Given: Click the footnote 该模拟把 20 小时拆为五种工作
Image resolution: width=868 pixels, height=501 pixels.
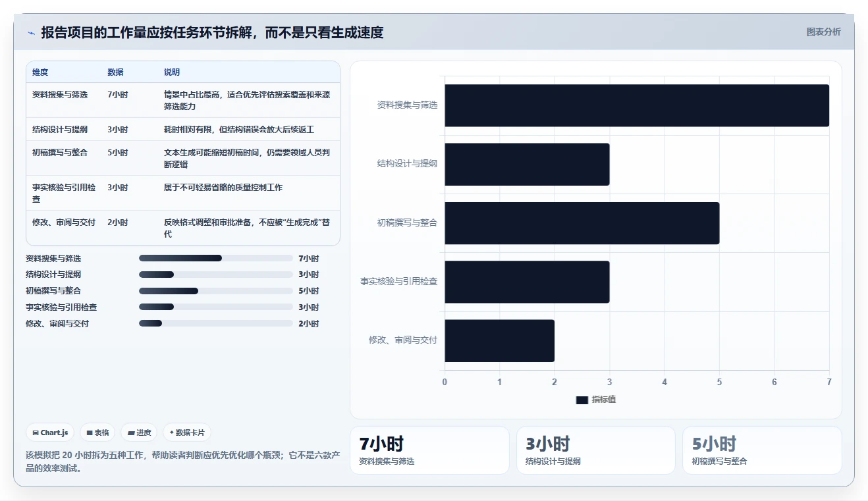Looking at the screenshot, I should (x=182, y=461).
